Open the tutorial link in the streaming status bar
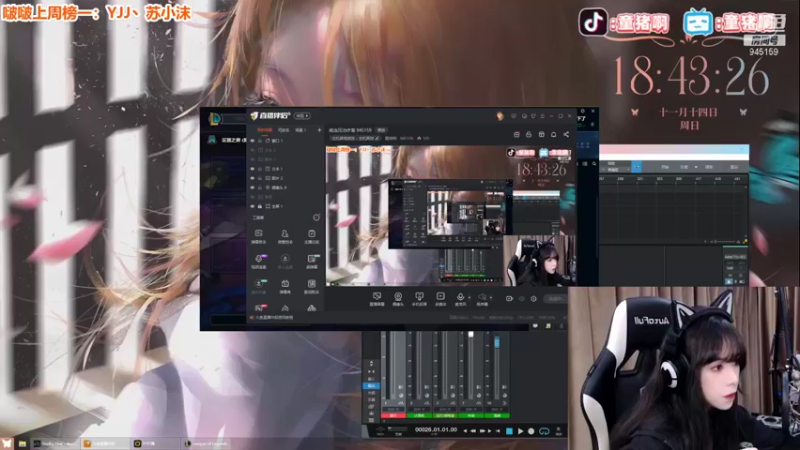This screenshot has width=800, height=450. [x=274, y=317]
